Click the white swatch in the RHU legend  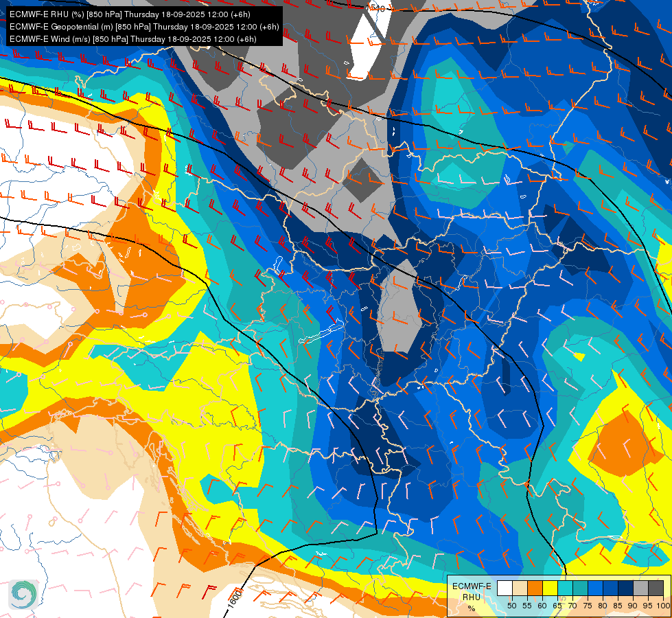(505, 588)
